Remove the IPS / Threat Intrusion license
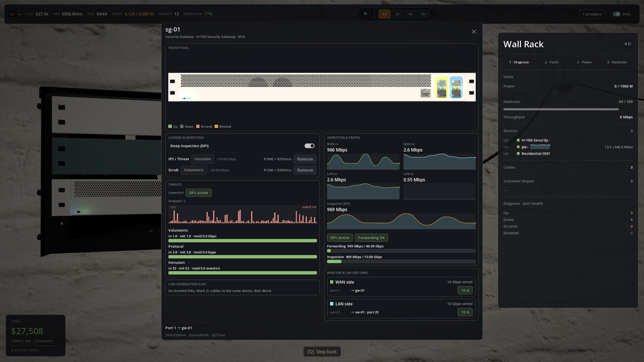644x362 pixels. [x=305, y=159]
